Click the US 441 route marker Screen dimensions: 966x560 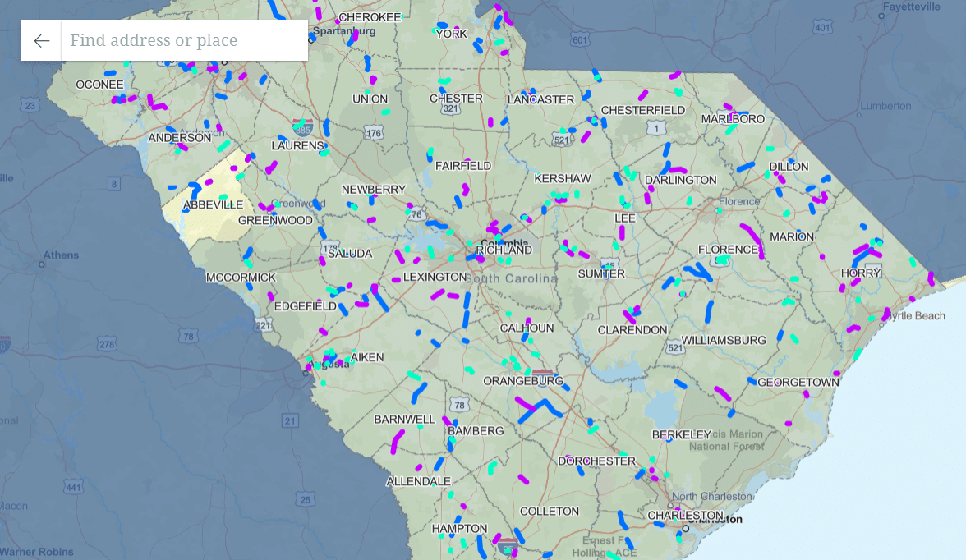[73, 488]
